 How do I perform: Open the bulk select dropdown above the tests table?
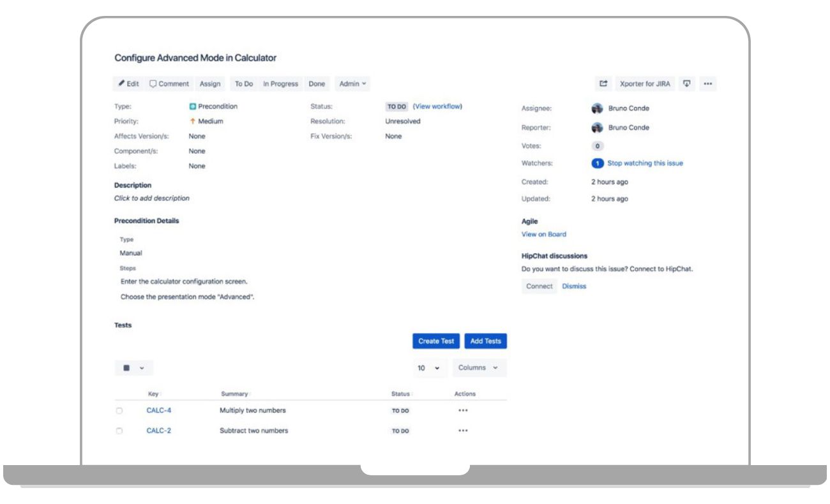click(x=133, y=368)
